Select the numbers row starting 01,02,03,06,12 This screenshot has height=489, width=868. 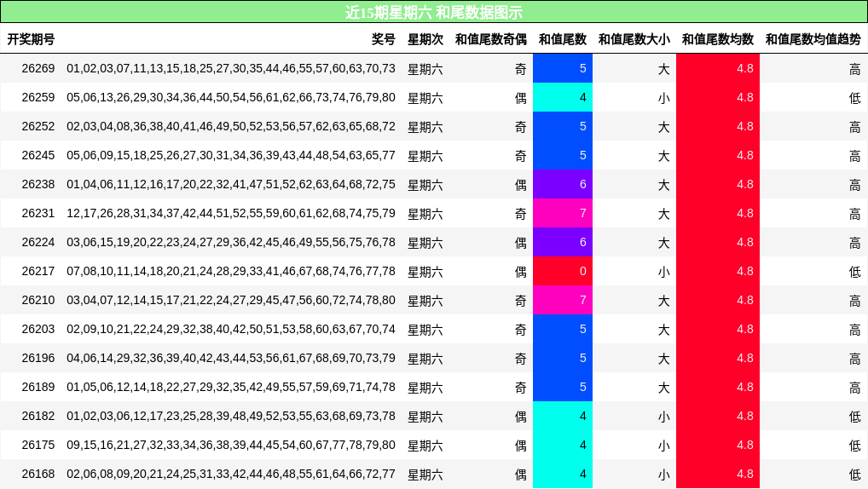(231, 416)
